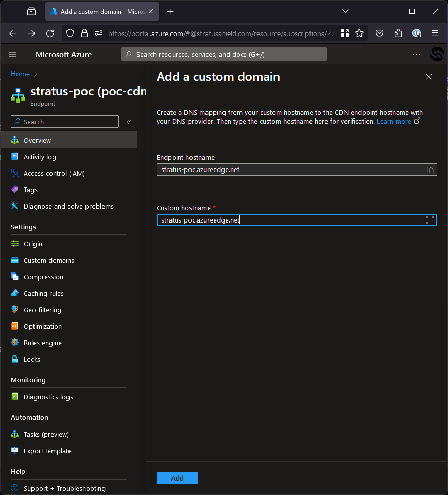The width and height of the screenshot is (448, 495).
Task: Click the Add button
Action: [x=177, y=478]
